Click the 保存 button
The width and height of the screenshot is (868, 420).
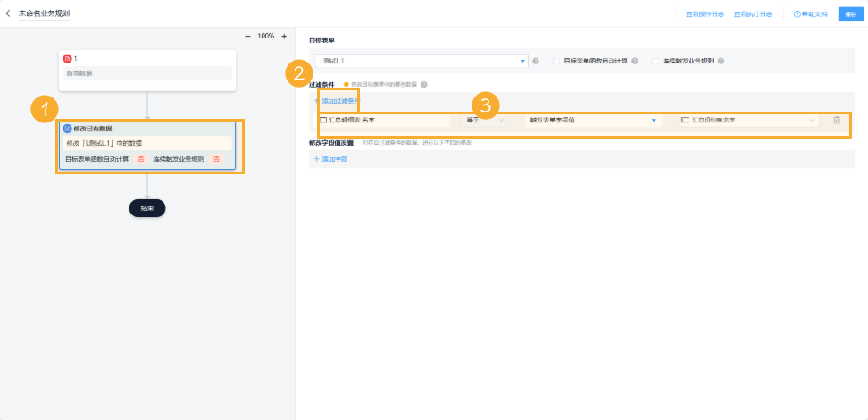coord(850,14)
